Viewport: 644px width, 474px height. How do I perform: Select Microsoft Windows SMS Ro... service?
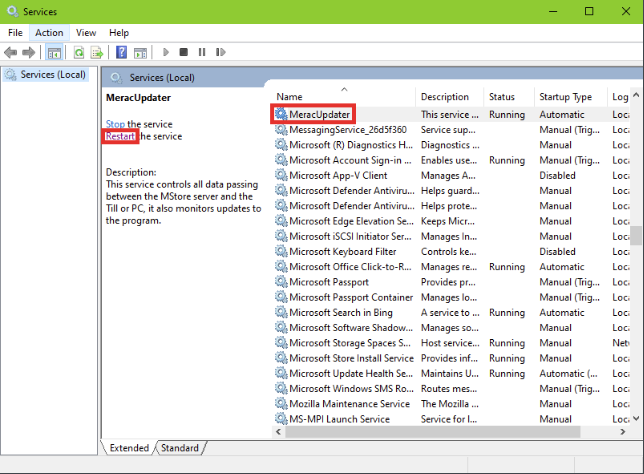point(451,389)
